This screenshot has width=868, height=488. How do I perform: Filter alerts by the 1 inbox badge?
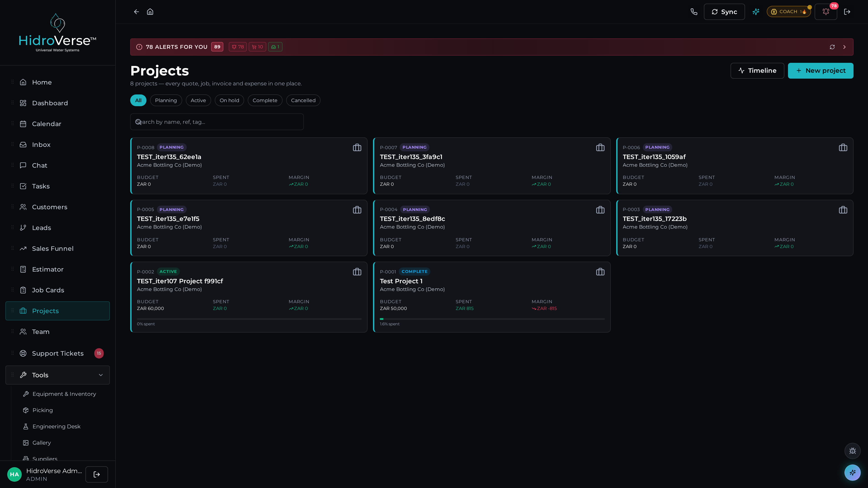coord(275,47)
